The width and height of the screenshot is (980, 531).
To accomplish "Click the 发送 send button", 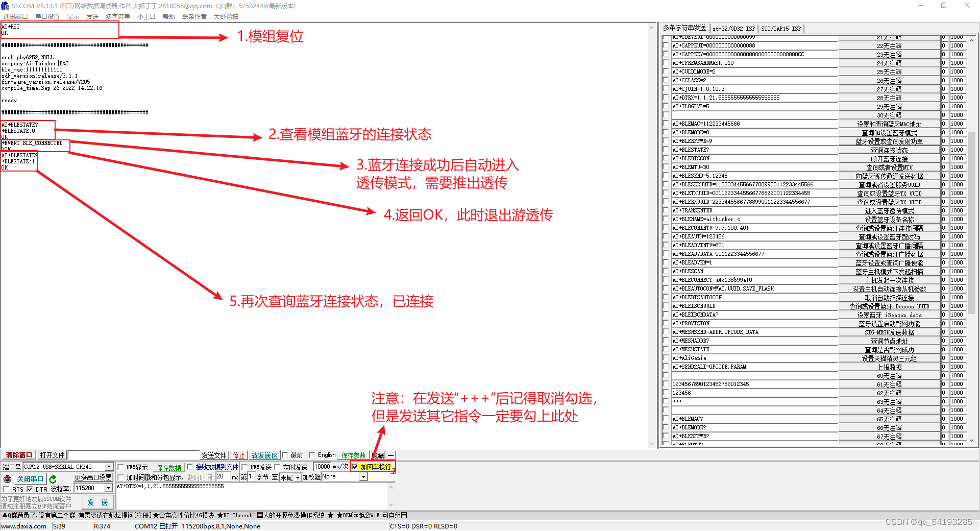I will point(97,502).
